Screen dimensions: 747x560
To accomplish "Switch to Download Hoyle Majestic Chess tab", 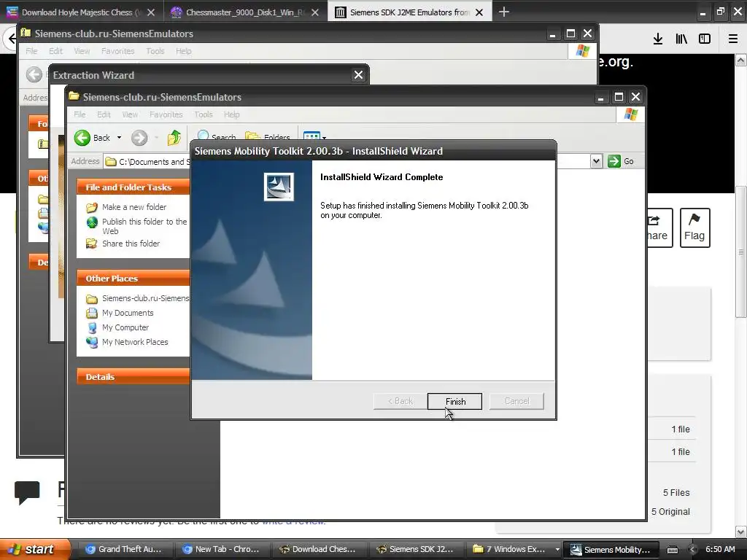I will click(x=80, y=12).
